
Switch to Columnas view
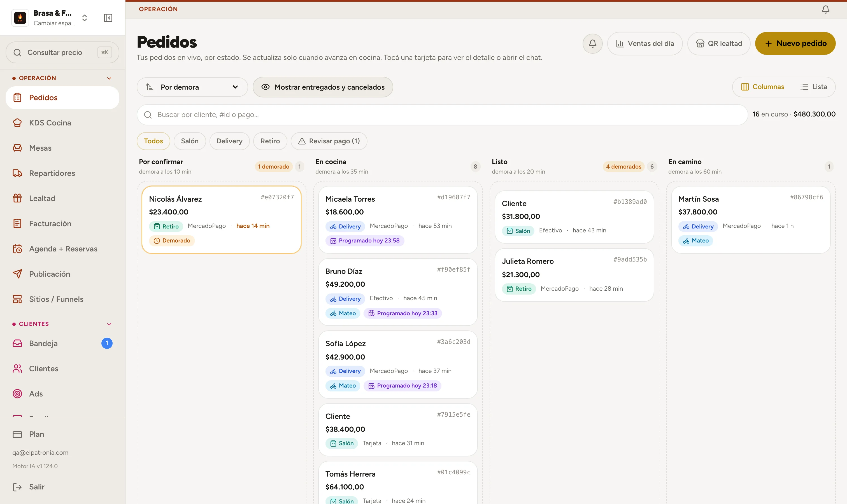[x=763, y=87]
